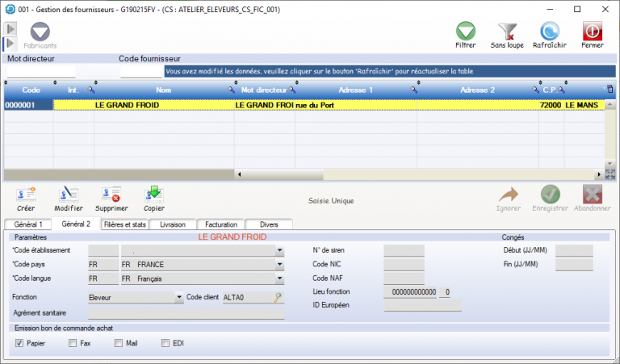Click the Copier copy icon
This screenshot has width=620, height=364.
pos(153,195)
